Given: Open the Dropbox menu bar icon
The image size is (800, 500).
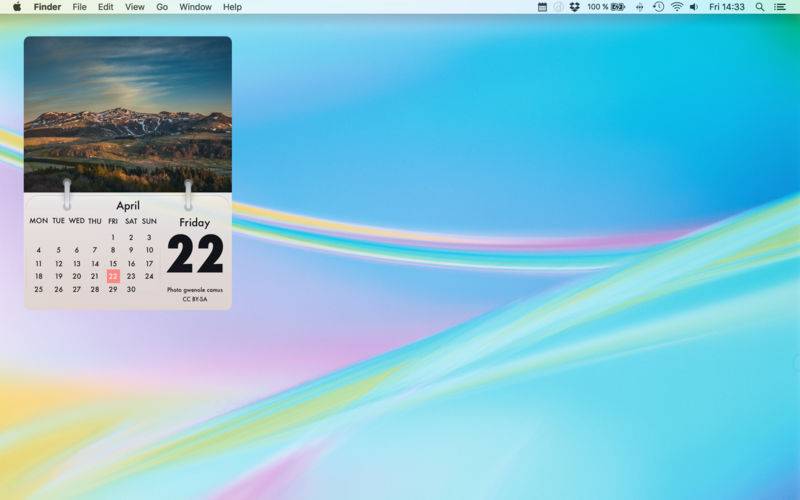Looking at the screenshot, I should [x=574, y=7].
